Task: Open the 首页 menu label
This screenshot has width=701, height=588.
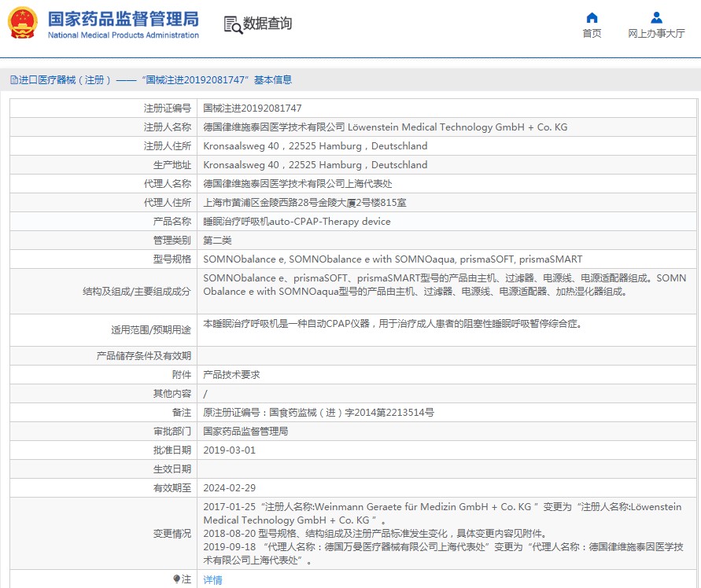Action: [x=592, y=34]
